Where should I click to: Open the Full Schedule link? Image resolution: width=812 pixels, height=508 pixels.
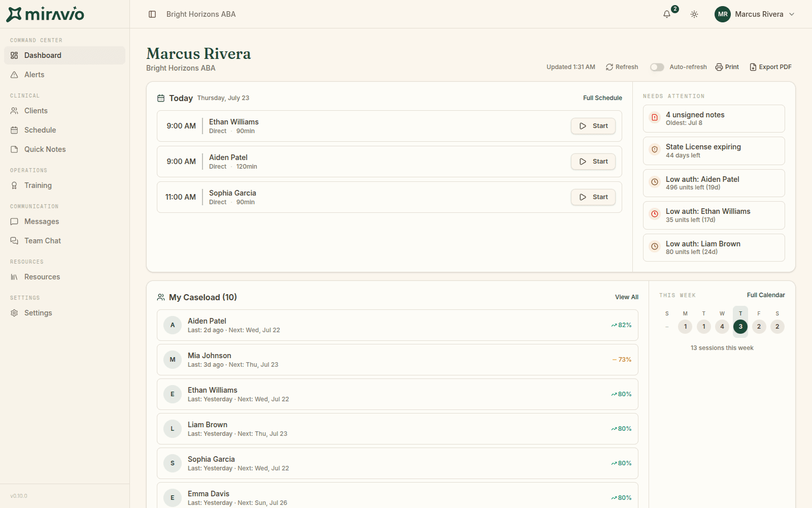tap(602, 98)
